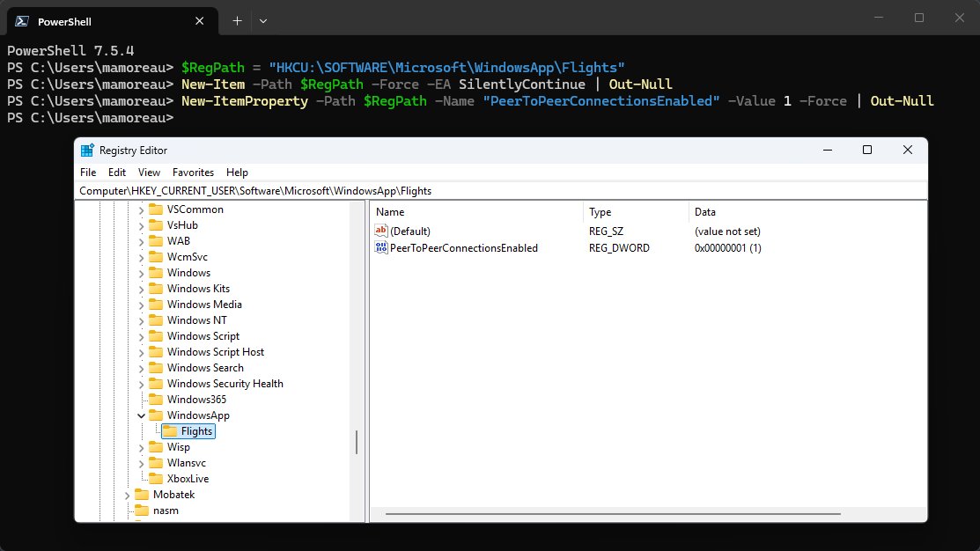
Task: Open the View menu in Registry Editor
Action: click(149, 173)
